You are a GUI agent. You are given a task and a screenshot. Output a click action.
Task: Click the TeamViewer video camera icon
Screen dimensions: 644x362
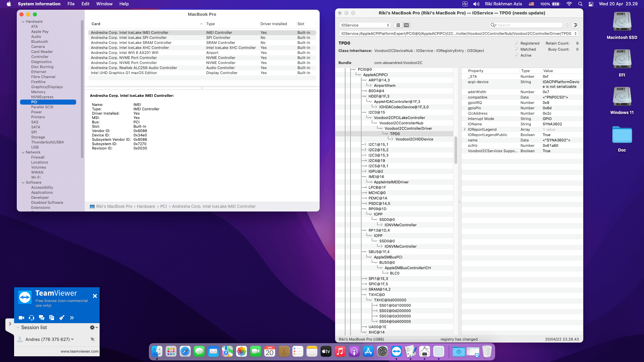(21, 318)
